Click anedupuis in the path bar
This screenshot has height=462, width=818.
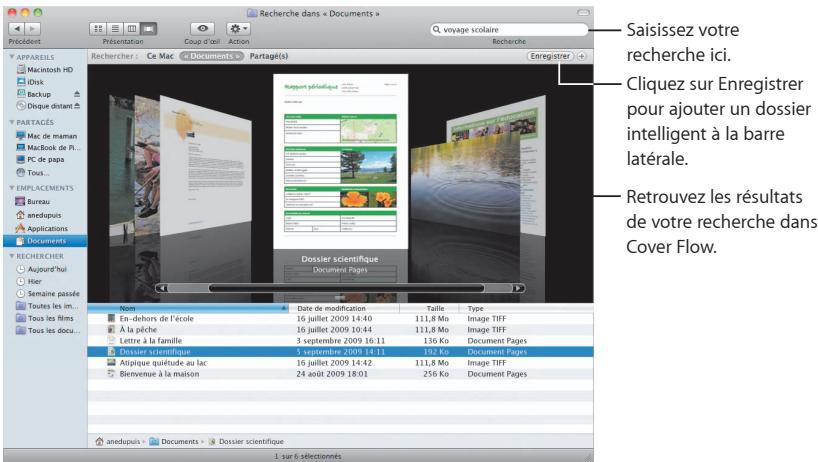coord(118,442)
